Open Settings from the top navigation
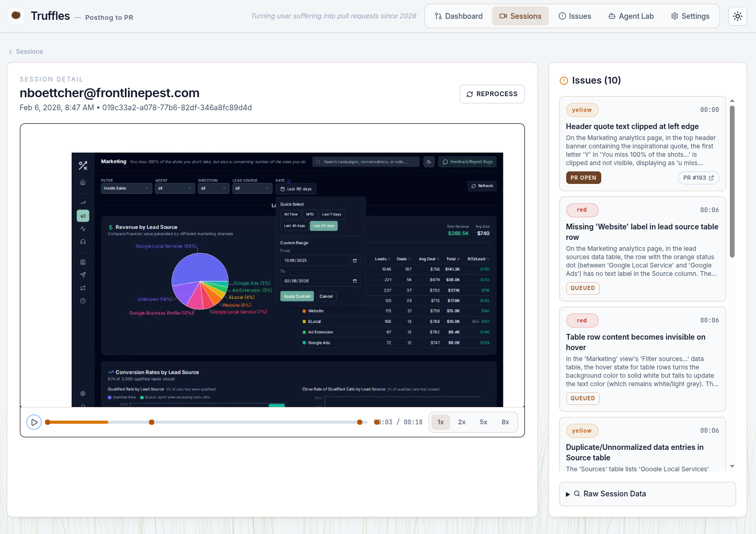This screenshot has width=756, height=534. pos(690,16)
